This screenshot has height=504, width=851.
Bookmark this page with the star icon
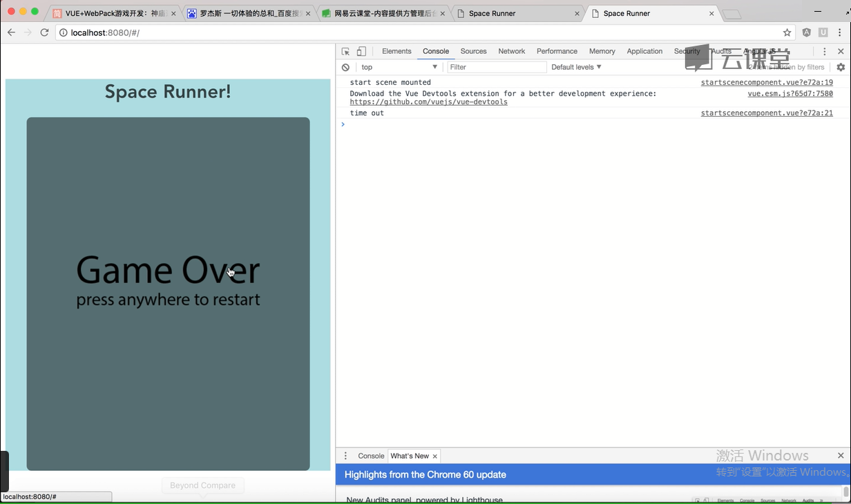pos(787,32)
